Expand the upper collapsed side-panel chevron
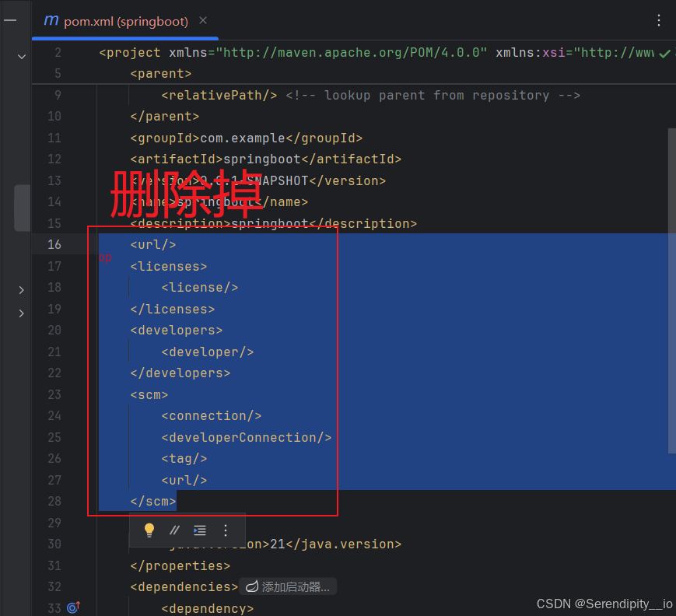Image resolution: width=676 pixels, height=616 pixels. pos(21,290)
